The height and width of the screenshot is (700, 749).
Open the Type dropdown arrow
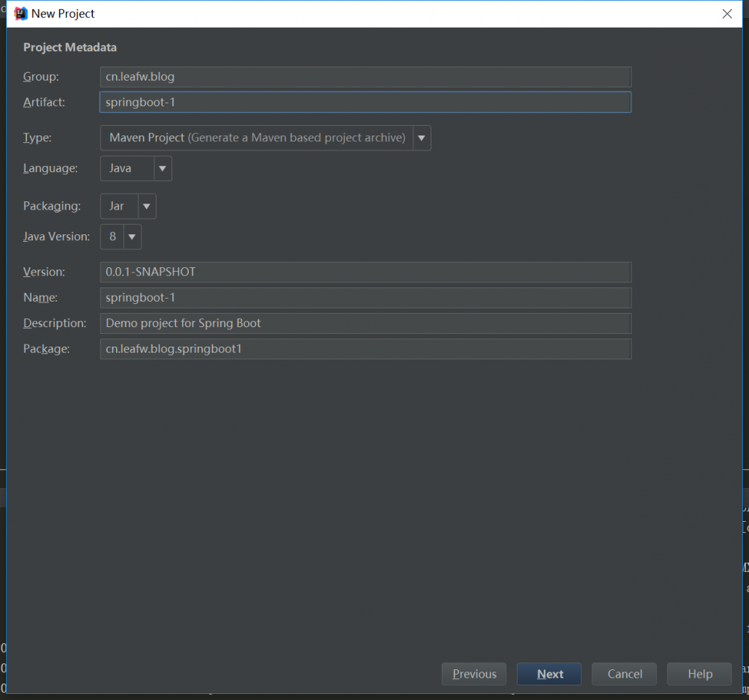(422, 138)
